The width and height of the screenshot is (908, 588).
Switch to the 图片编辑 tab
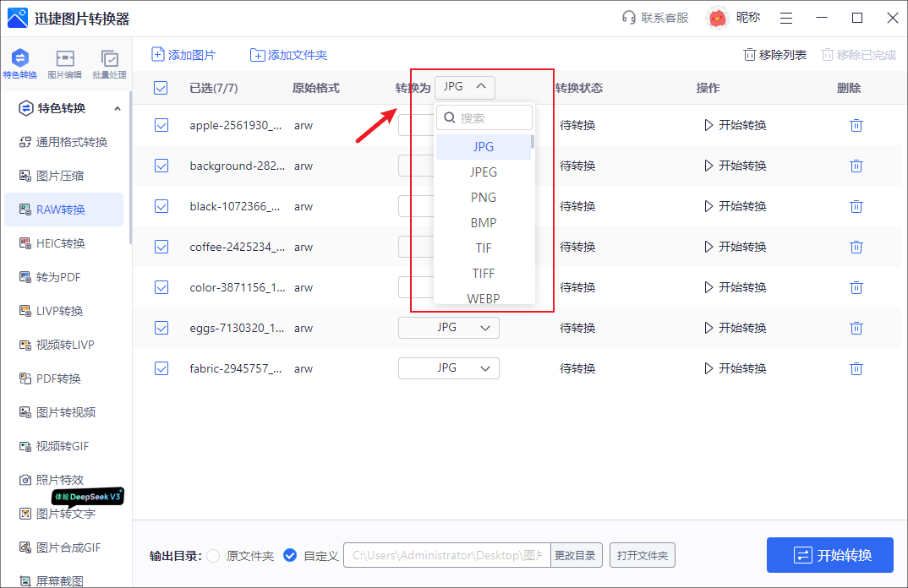(63, 63)
